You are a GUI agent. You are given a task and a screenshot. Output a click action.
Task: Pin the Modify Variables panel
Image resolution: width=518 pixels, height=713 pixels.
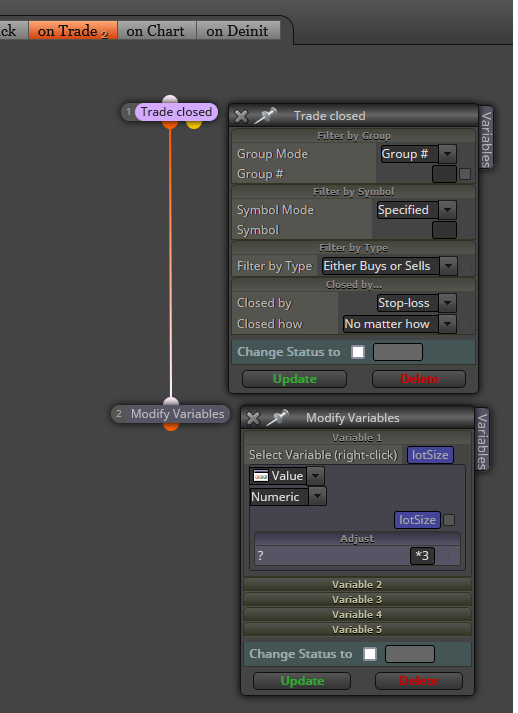click(x=277, y=417)
